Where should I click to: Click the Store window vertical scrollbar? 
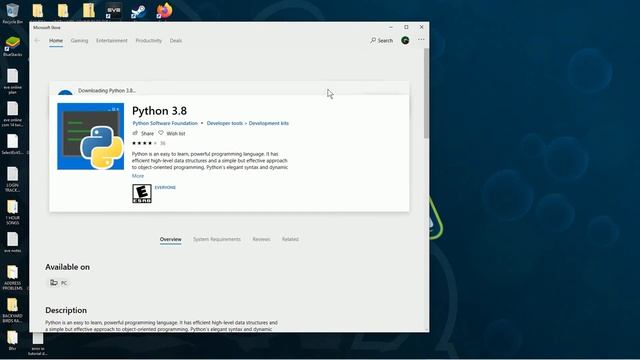pyautogui.click(x=426, y=94)
